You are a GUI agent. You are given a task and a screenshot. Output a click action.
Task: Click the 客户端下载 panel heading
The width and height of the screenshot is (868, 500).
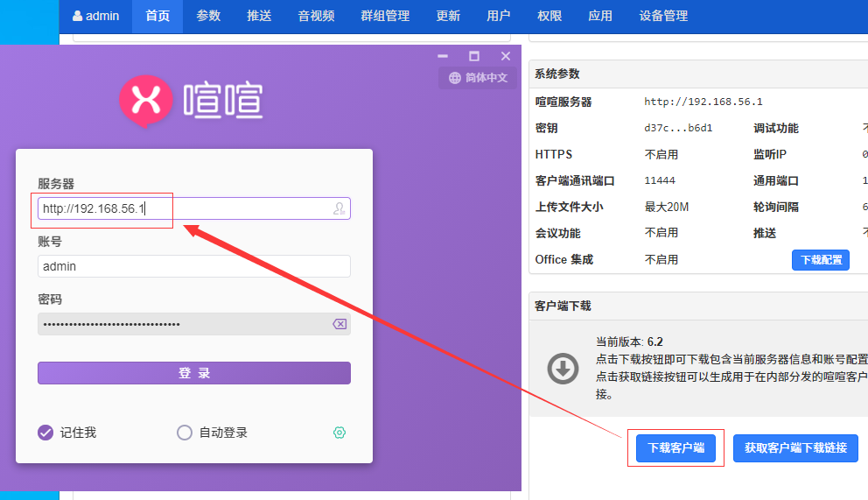563,306
